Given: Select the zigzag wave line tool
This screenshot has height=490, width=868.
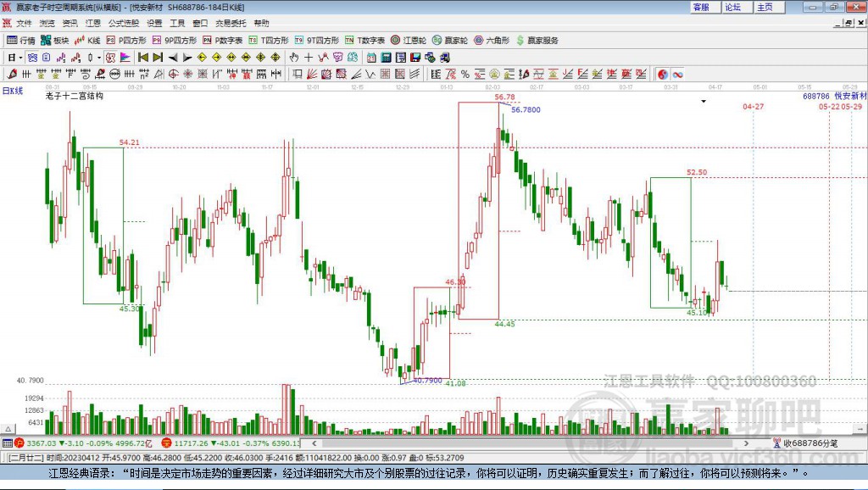Looking at the screenshot, I should [x=370, y=75].
